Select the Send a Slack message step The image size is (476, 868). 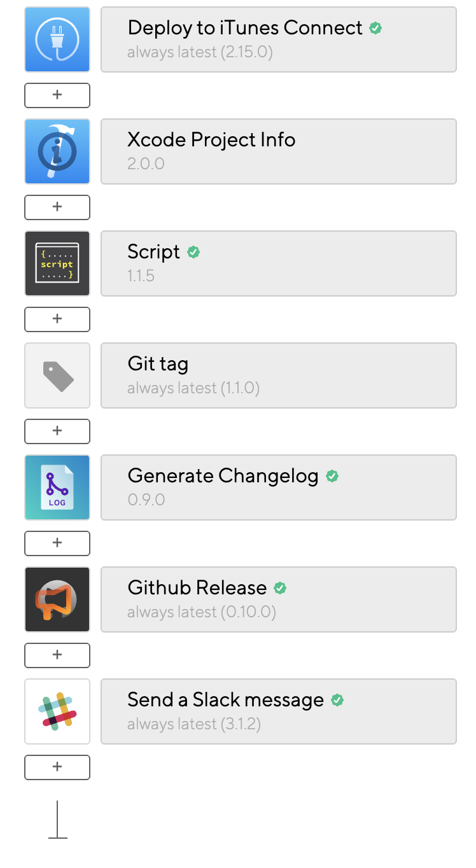click(279, 711)
